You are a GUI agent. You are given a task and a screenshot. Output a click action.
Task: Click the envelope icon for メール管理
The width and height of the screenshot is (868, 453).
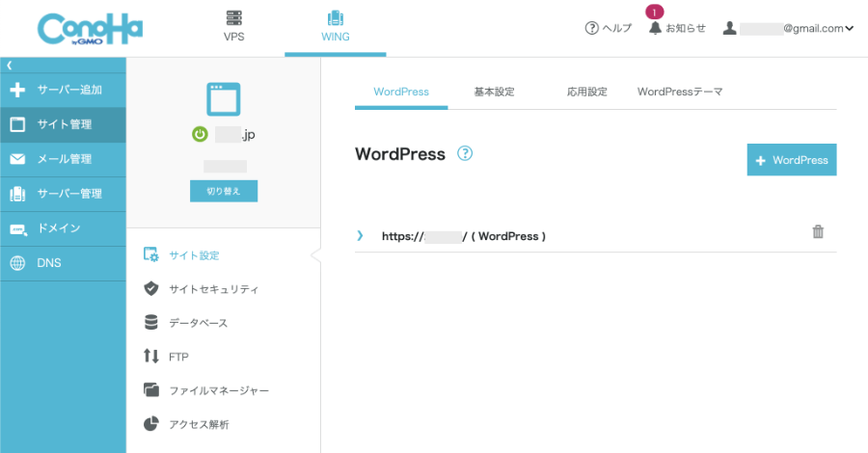17,159
